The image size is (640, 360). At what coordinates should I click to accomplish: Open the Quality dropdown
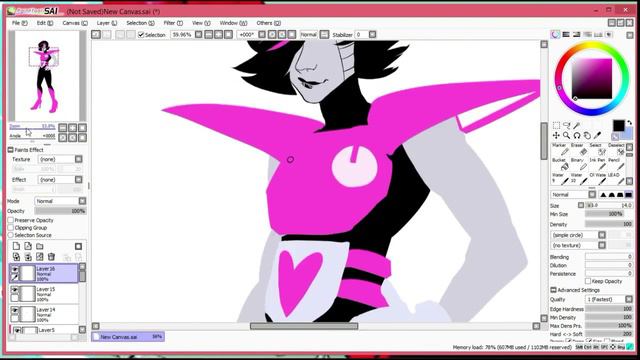(x=629, y=299)
